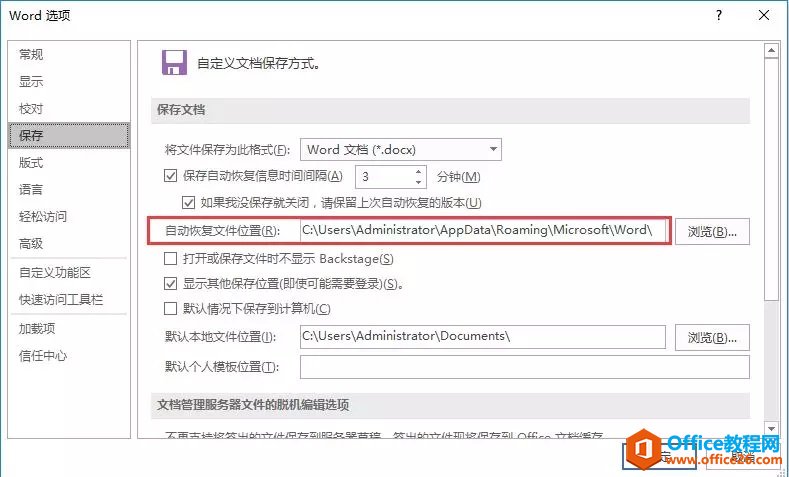Select the 保存 category
This screenshot has height=477, width=789.
[69, 135]
